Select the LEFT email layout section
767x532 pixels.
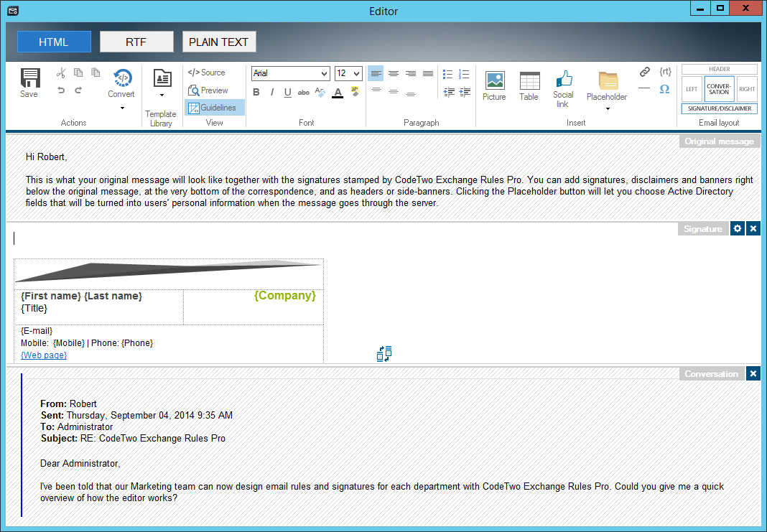click(692, 89)
